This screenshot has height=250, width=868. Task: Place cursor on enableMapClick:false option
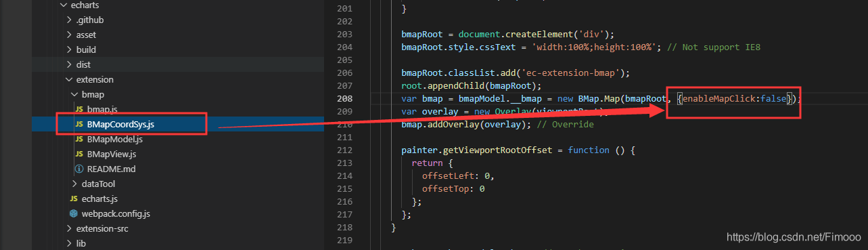[734, 99]
